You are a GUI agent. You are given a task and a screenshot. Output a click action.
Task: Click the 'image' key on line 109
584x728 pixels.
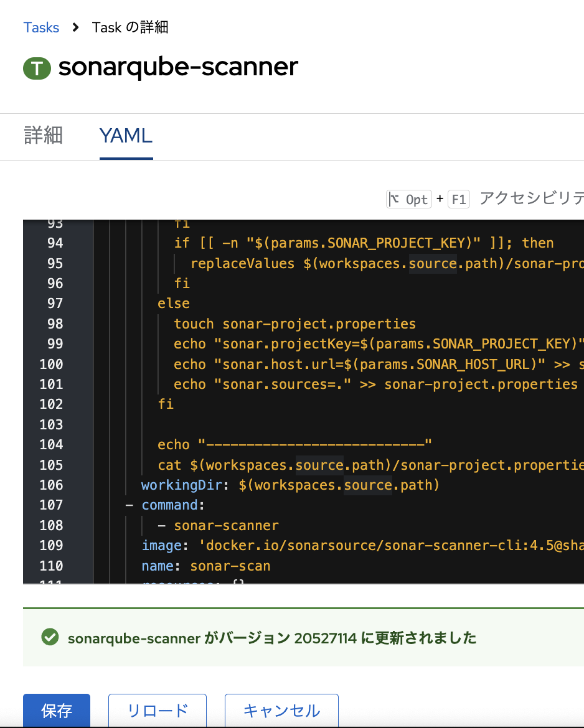click(161, 545)
